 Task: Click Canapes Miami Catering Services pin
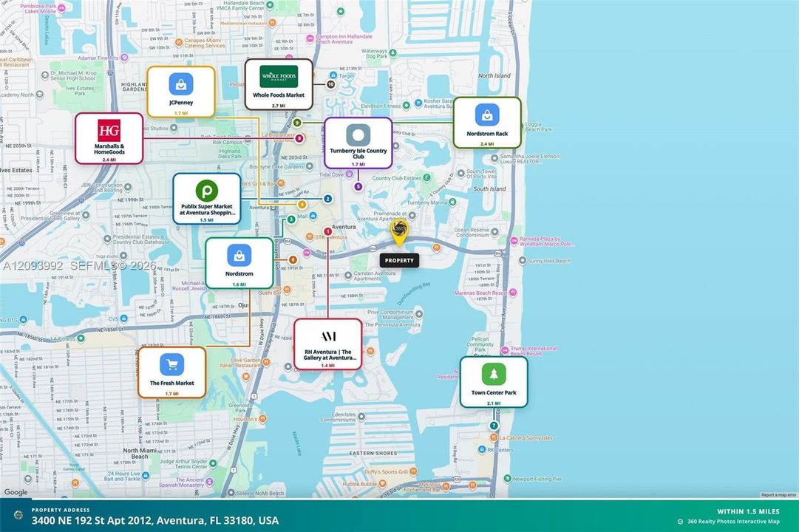click(x=178, y=43)
